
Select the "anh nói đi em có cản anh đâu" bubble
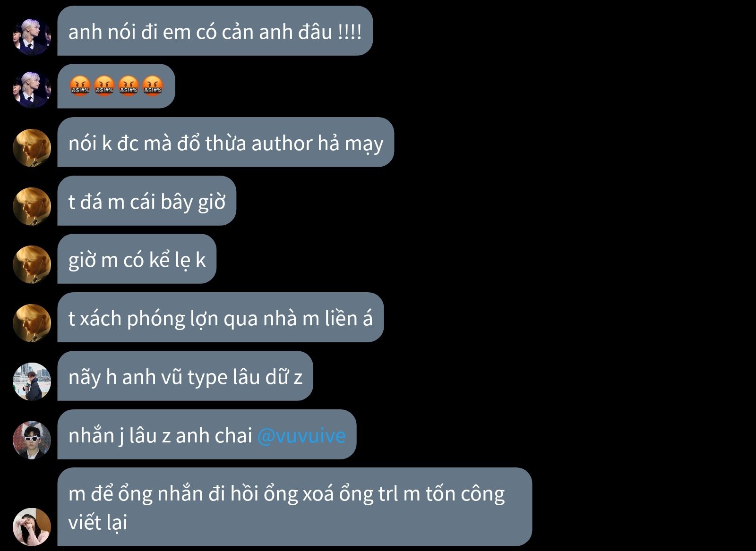tap(215, 31)
